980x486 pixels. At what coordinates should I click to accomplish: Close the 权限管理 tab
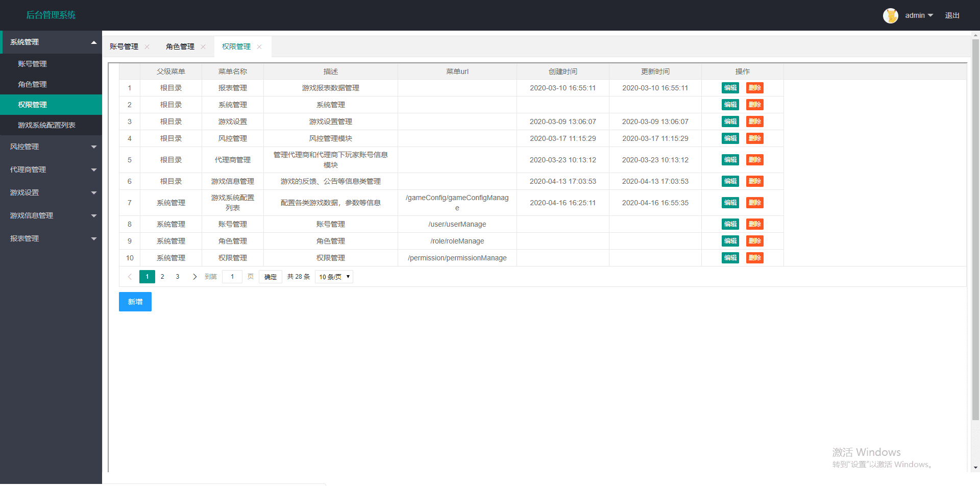[259, 47]
